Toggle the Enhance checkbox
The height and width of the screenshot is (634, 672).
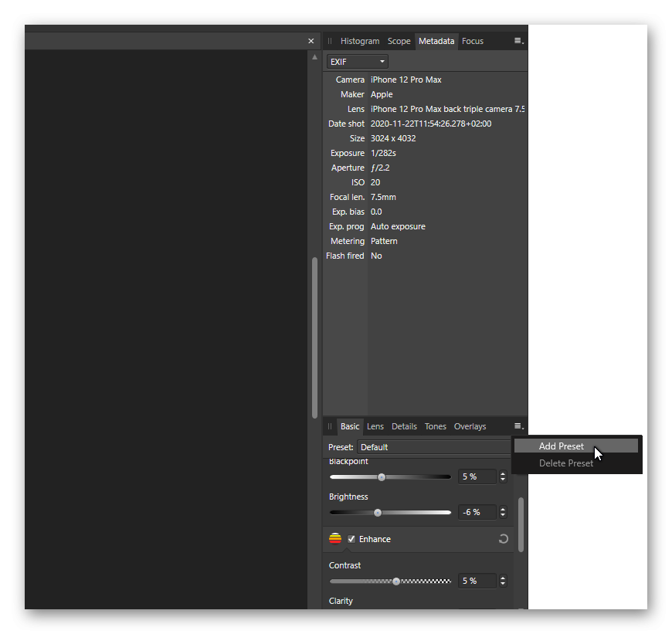(x=351, y=539)
